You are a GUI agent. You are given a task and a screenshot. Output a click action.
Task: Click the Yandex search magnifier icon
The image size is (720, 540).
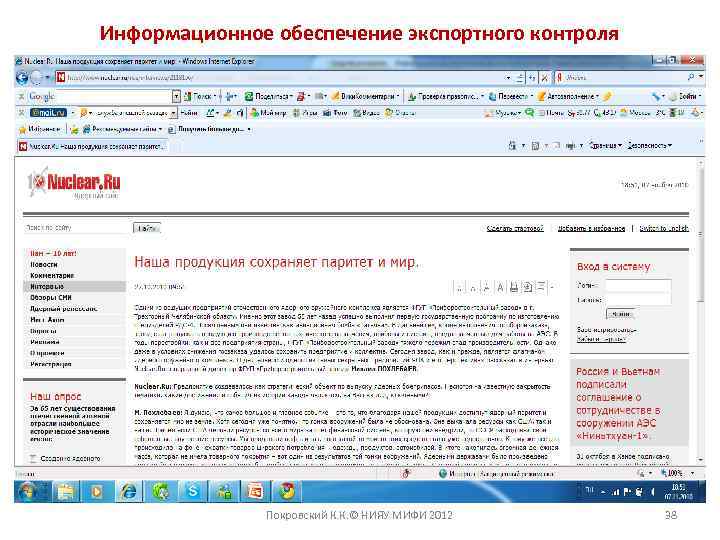pos(691,77)
